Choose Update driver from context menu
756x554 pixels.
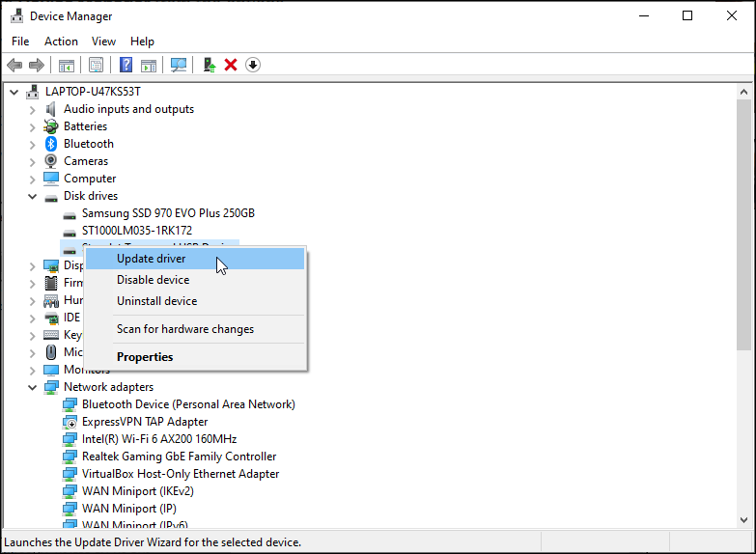click(x=152, y=259)
